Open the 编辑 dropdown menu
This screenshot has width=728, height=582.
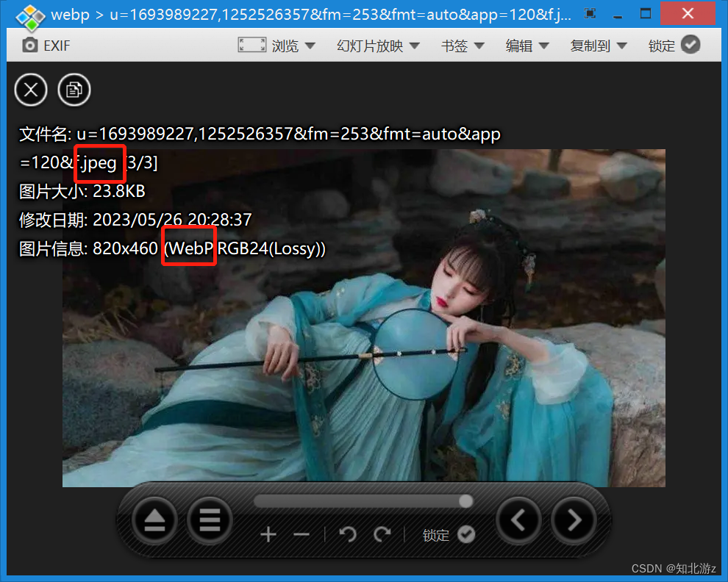click(x=527, y=46)
